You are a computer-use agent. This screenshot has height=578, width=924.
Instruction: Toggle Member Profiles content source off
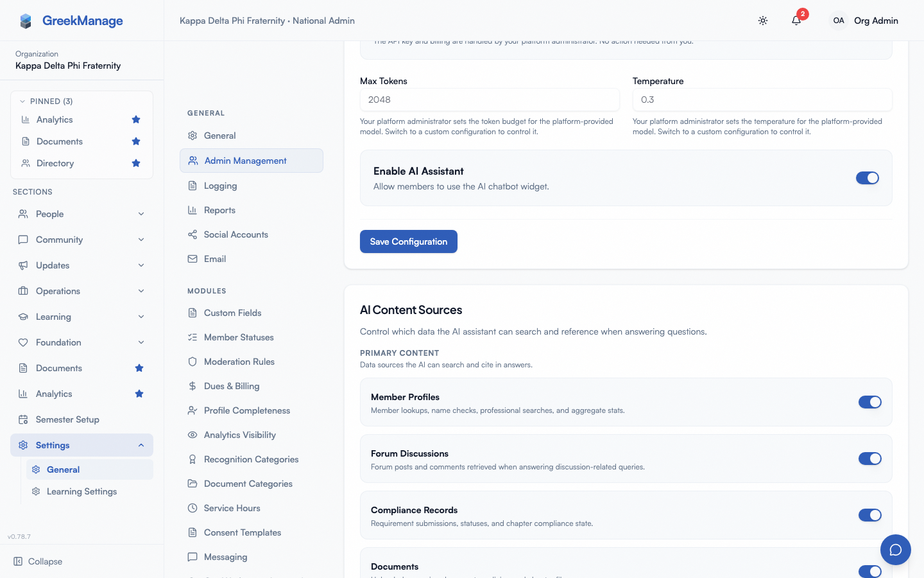pos(870,402)
